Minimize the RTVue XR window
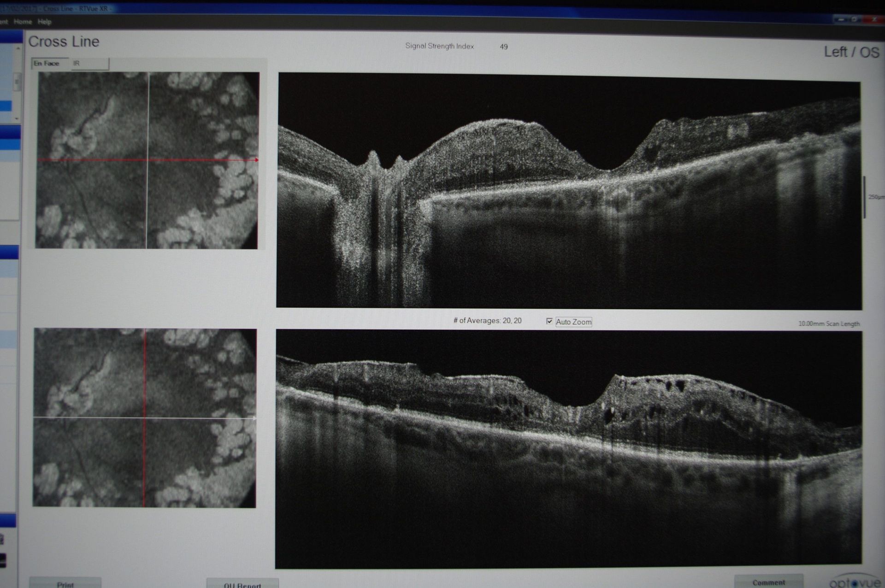Viewport: 885px width, 588px height. point(842,20)
